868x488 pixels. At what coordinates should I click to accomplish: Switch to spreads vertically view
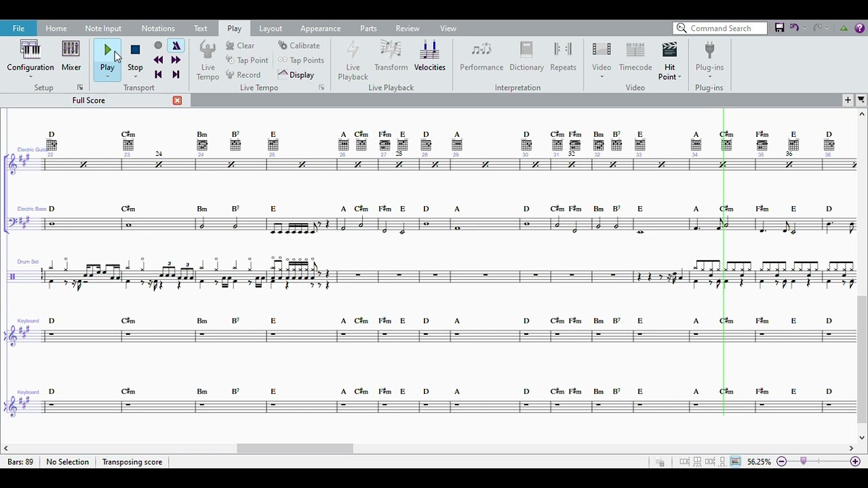coord(698,462)
